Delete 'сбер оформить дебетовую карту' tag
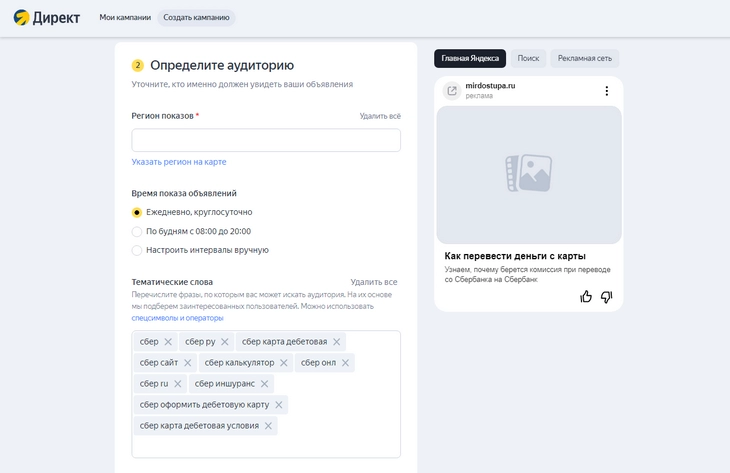This screenshot has height=473, width=730. pos(279,405)
